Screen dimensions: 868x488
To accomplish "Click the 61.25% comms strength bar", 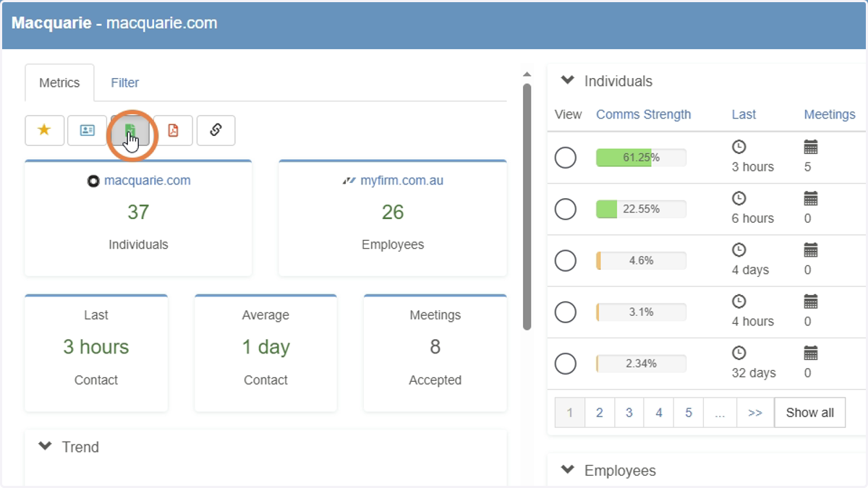I will (642, 158).
